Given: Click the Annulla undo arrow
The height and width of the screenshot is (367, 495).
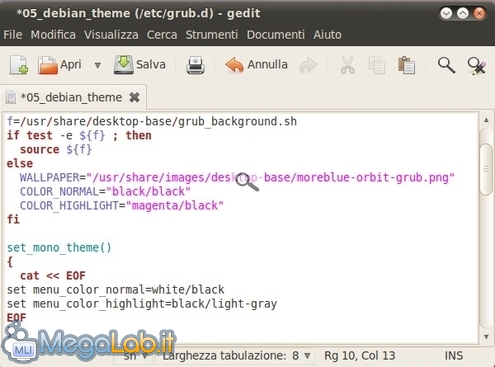Looking at the screenshot, I should pyautogui.click(x=234, y=65).
